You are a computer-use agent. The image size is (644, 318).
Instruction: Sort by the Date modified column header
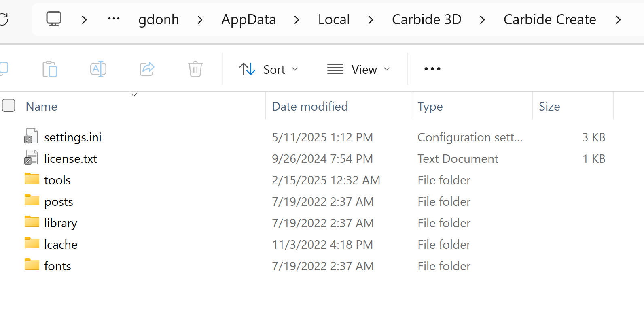(310, 107)
